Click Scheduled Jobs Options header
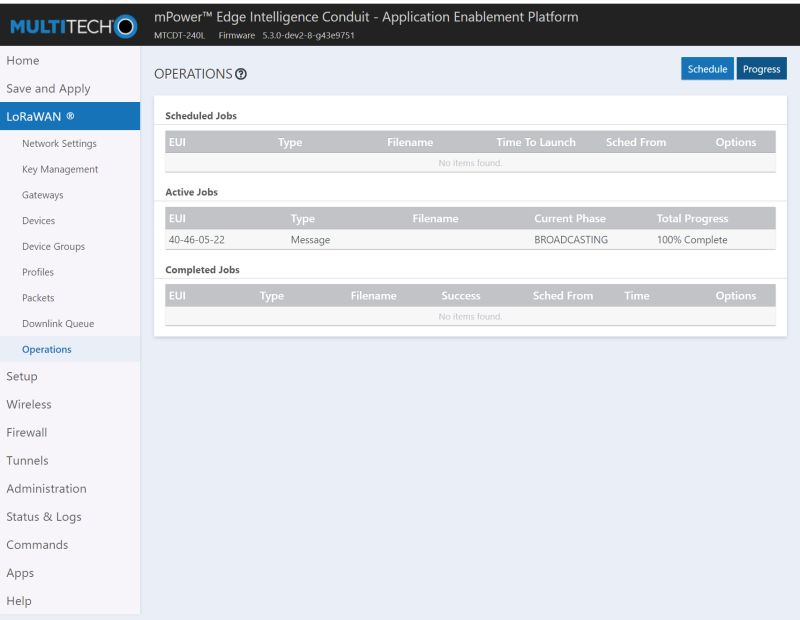 pyautogui.click(x=736, y=142)
